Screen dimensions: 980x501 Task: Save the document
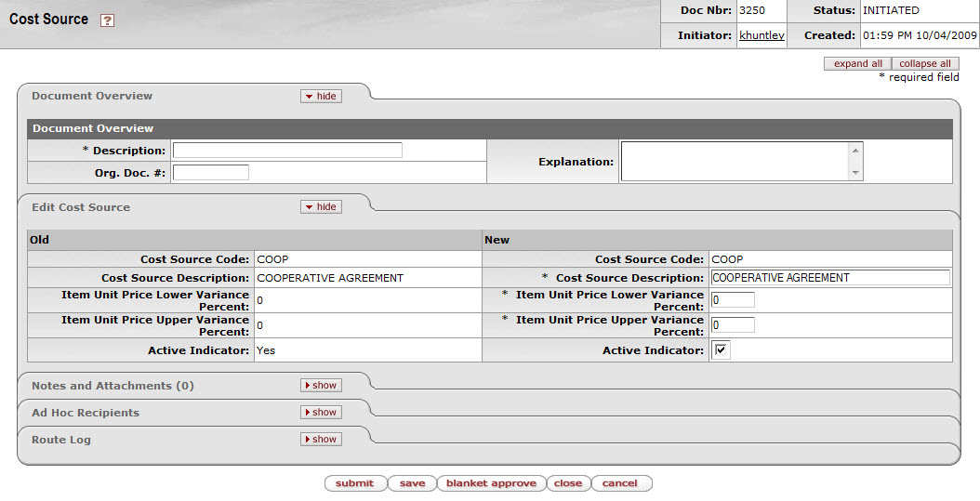click(x=412, y=483)
